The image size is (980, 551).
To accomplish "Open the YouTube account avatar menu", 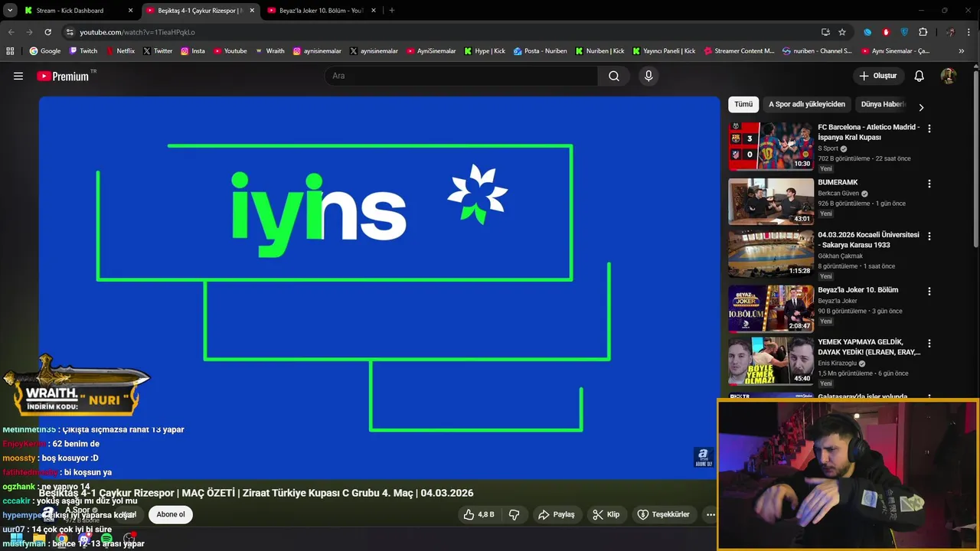I will click(x=948, y=76).
